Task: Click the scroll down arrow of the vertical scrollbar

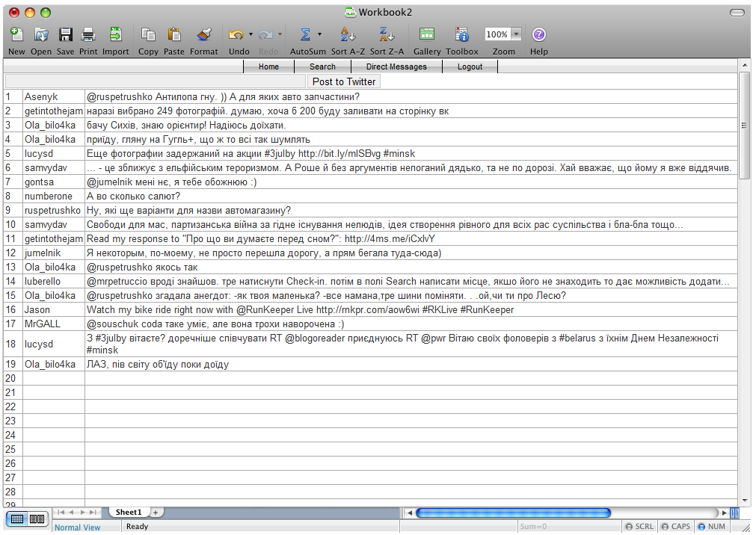Action: [x=745, y=501]
